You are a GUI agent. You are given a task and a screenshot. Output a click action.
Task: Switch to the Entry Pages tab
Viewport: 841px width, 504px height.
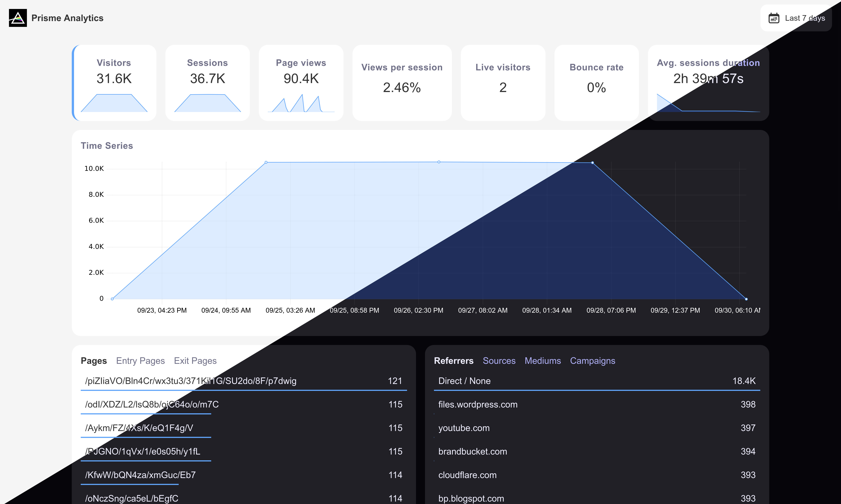tap(140, 361)
